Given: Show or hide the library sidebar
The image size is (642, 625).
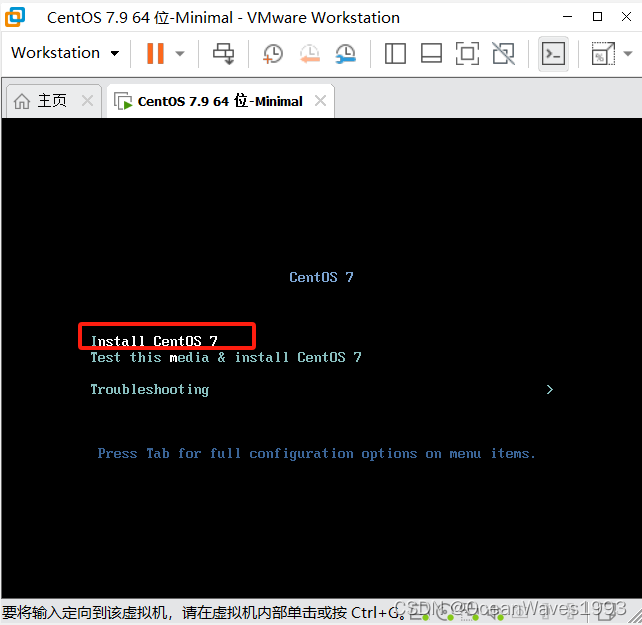Looking at the screenshot, I should tap(395, 54).
